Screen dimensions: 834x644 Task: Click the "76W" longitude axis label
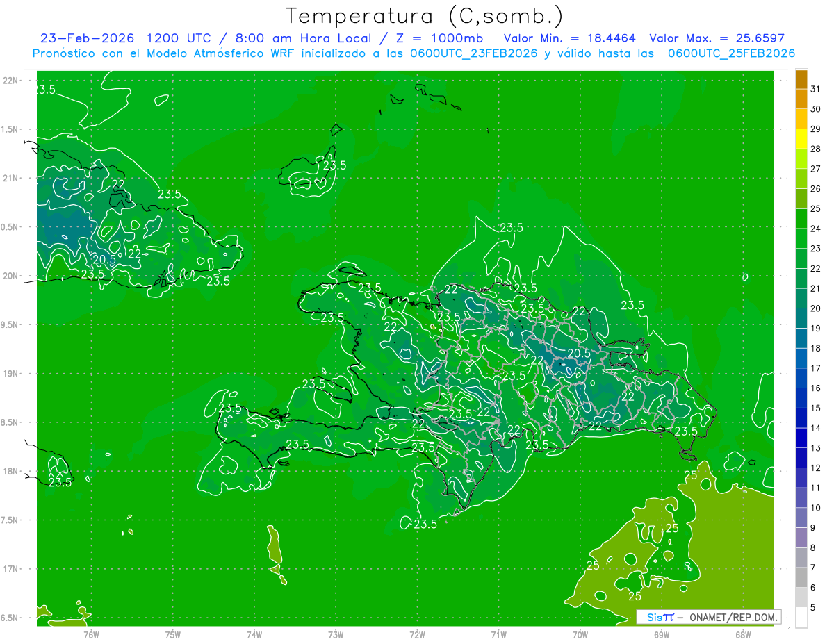(x=91, y=634)
